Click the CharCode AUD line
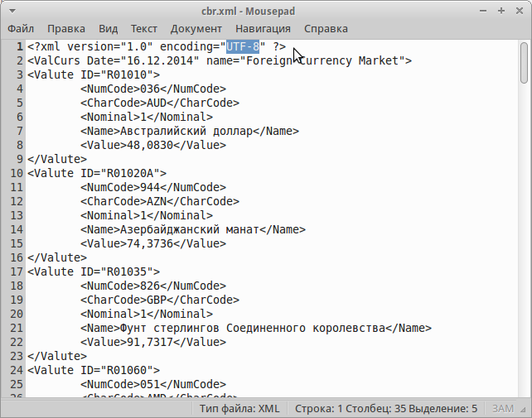The width and height of the screenshot is (532, 418). (160, 103)
